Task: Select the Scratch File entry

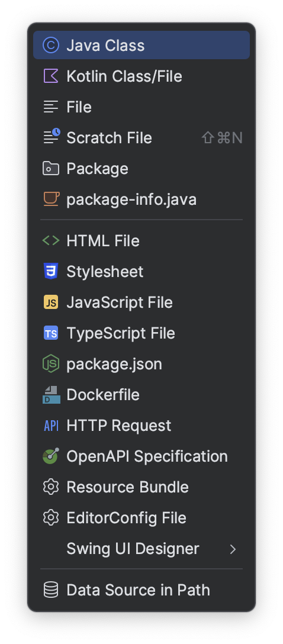Action: click(141, 137)
